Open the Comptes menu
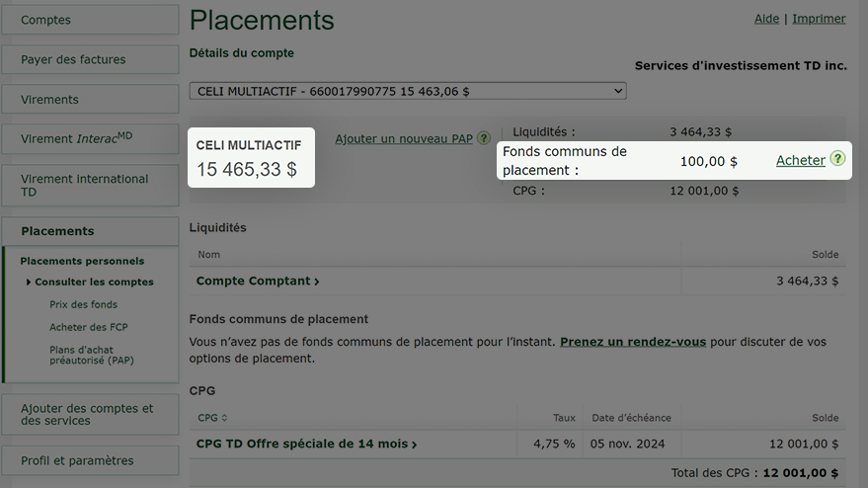The width and height of the screenshot is (868, 488). (90, 20)
